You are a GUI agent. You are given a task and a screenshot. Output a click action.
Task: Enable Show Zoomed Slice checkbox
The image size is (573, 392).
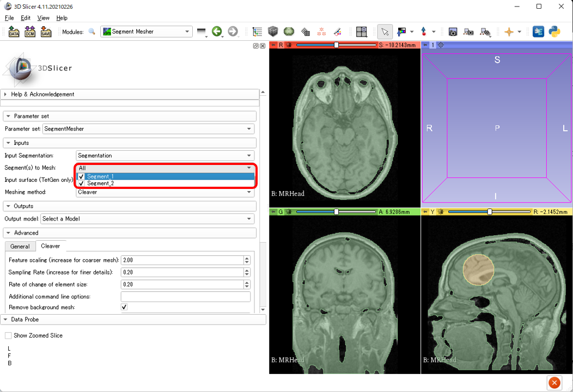point(8,335)
